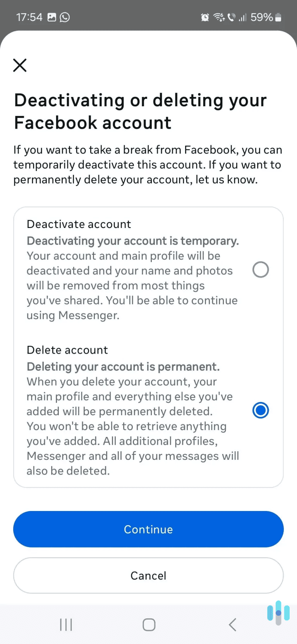
Task: Tap the 17:54 clock in status bar
Action: click(x=29, y=17)
